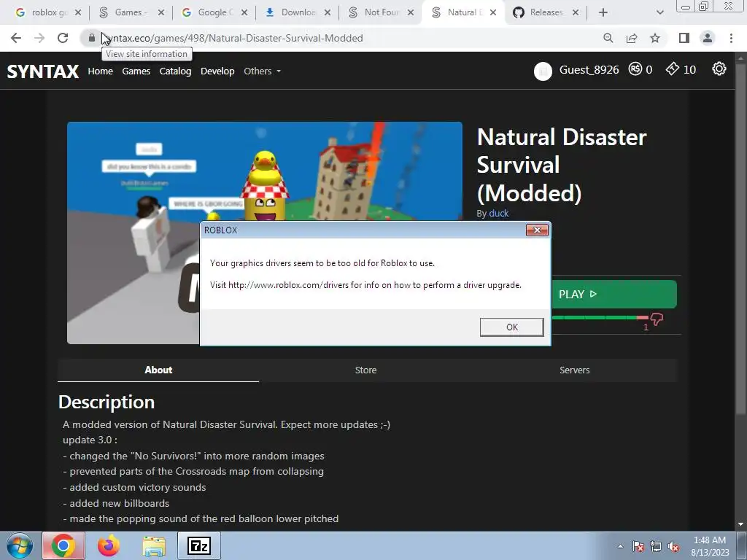This screenshot has height=560, width=747.
Task: Open Chrome three-dot menu
Action: click(731, 38)
